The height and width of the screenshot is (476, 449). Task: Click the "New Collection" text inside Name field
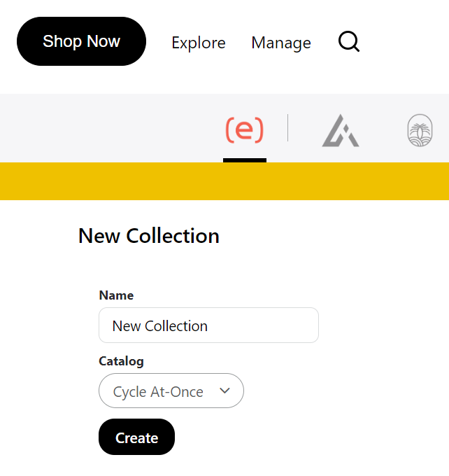(160, 326)
